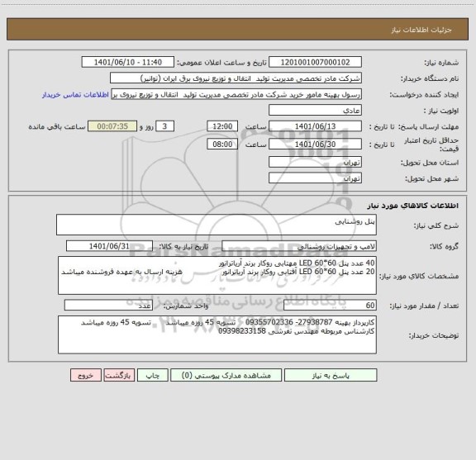
Task: Click the product group field لامپ و تجهیزات روشنائی
Action: 299,246
